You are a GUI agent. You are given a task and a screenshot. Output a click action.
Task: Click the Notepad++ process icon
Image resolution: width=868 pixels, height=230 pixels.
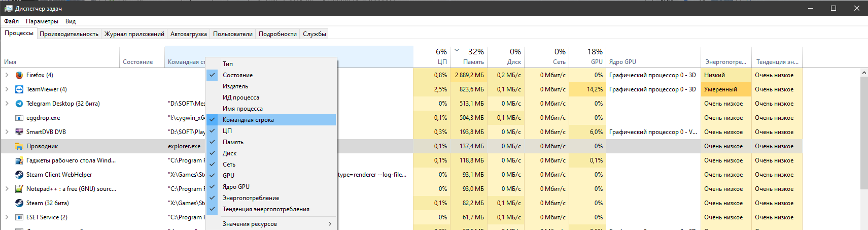(x=19, y=189)
